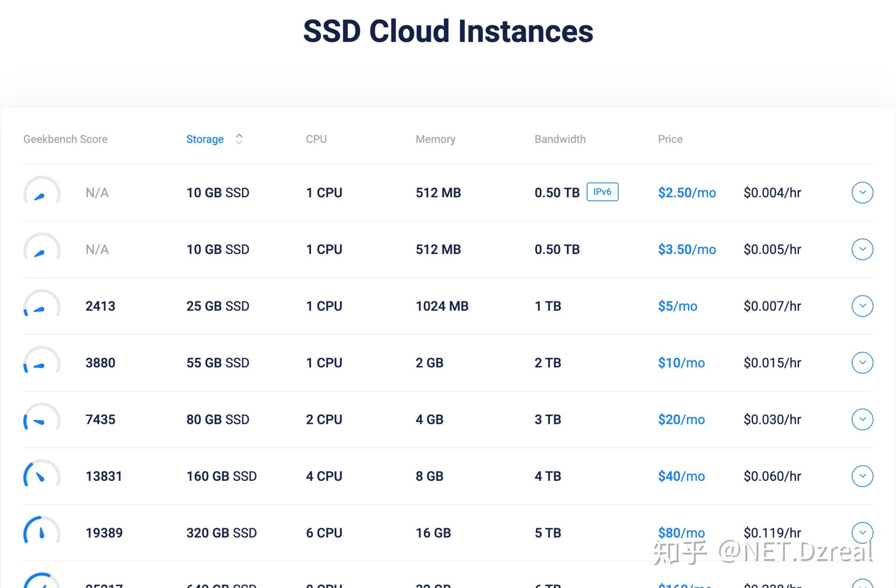
Task: Open details for the $10/mo plan
Action: click(x=862, y=363)
